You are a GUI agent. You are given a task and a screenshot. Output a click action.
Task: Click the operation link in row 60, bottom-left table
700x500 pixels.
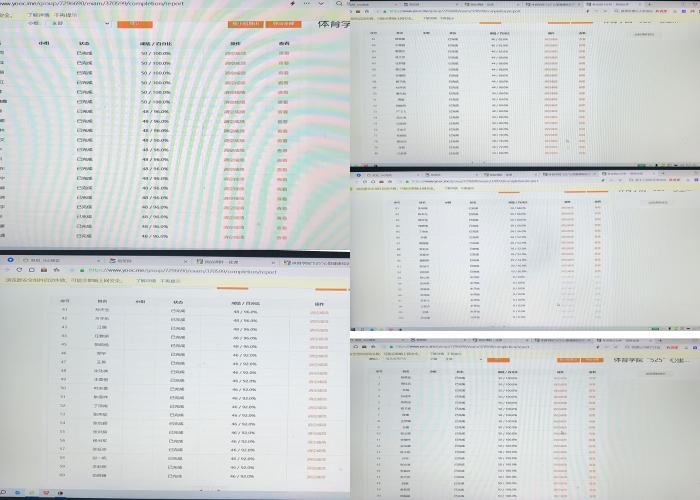point(317,477)
